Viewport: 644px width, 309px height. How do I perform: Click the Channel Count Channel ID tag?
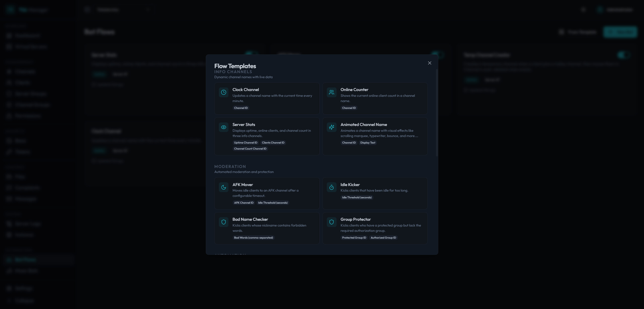(x=250, y=149)
